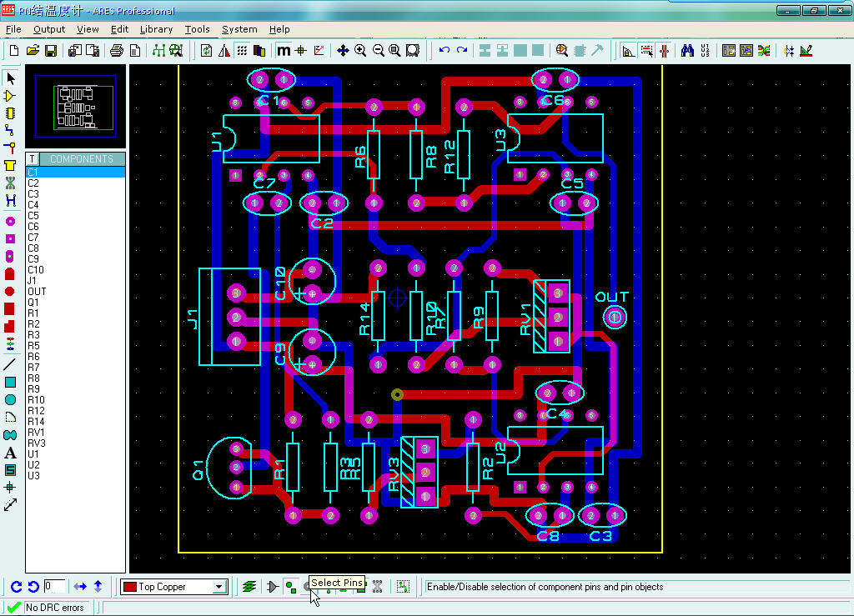The height and width of the screenshot is (616, 854).
Task: Pan the view with the blue arrows icon
Action: (343, 51)
